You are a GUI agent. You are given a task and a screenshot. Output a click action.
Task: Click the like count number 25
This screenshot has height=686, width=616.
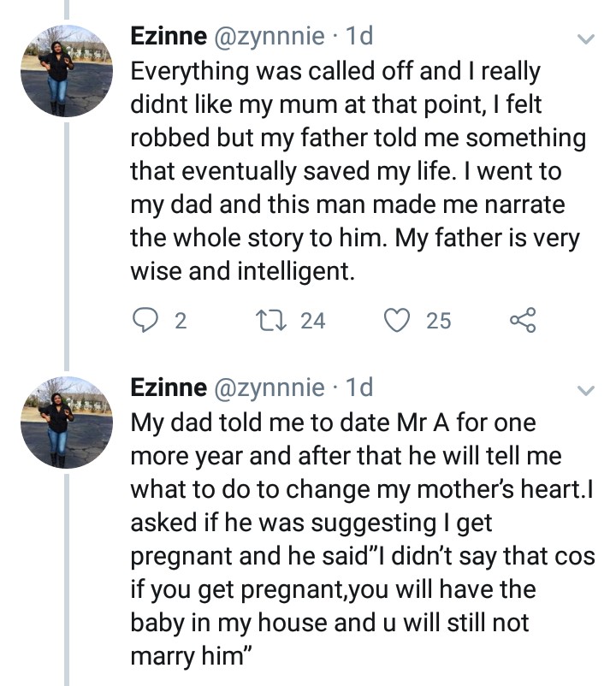click(438, 321)
